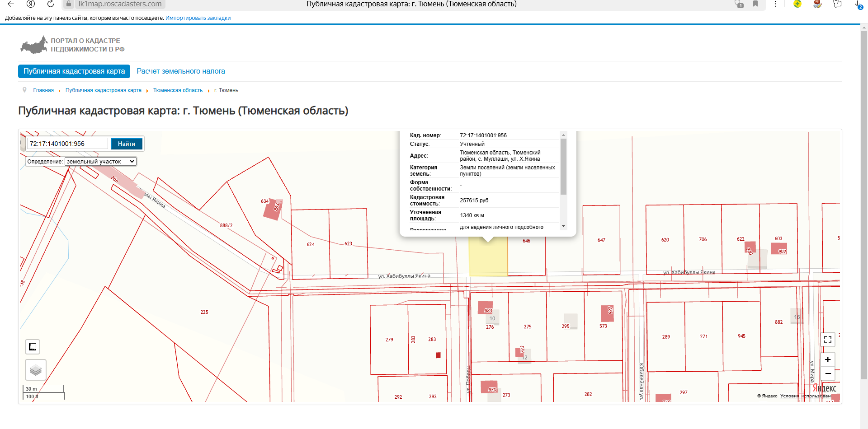Zoom out the map with minus

[x=828, y=373]
